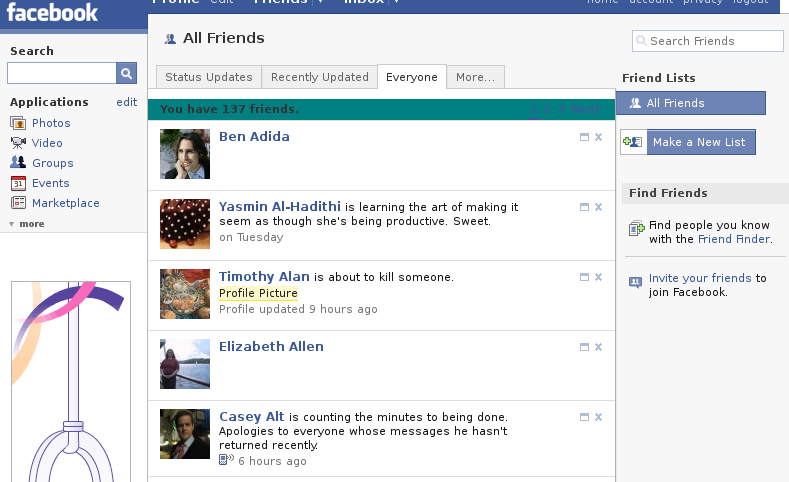
Task: Click the list icon in Yasmin Al-Hadithi's row
Action: pyautogui.click(x=584, y=207)
